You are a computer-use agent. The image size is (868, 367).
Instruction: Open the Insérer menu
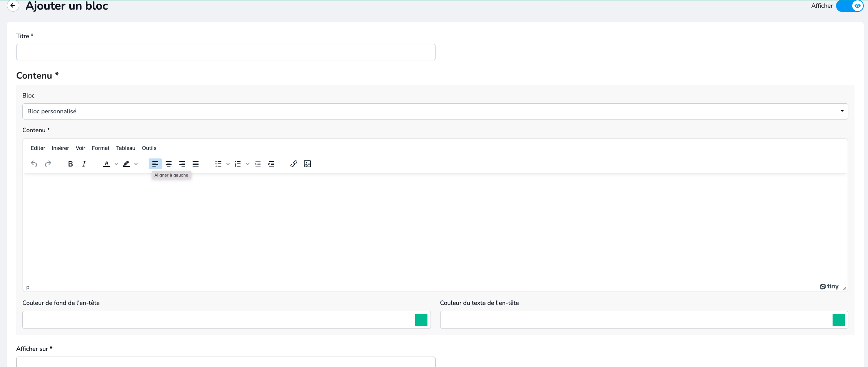pos(60,148)
